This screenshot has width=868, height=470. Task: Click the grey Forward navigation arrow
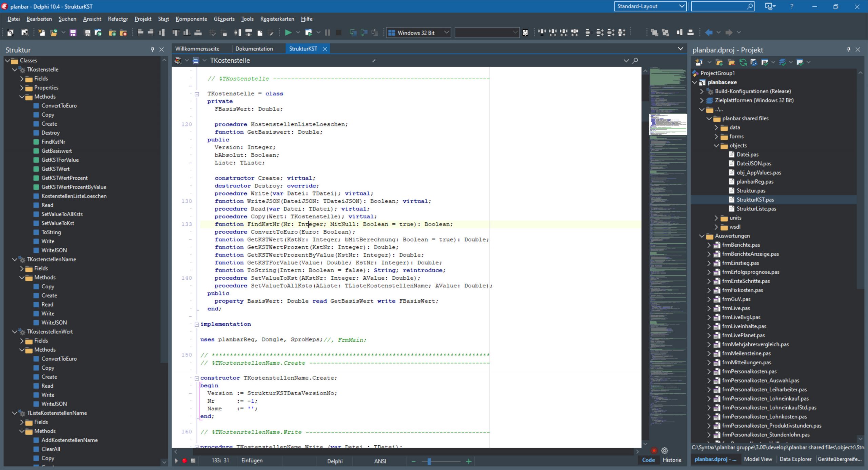click(x=729, y=33)
